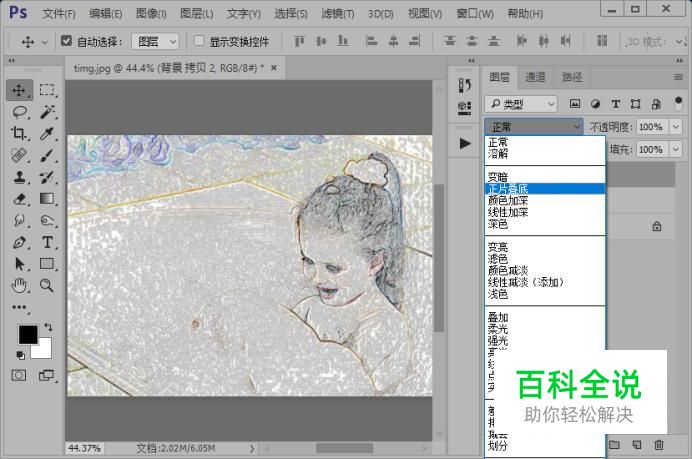This screenshot has height=459, width=692.
Task: Open the History panel icon
Action: (x=464, y=85)
